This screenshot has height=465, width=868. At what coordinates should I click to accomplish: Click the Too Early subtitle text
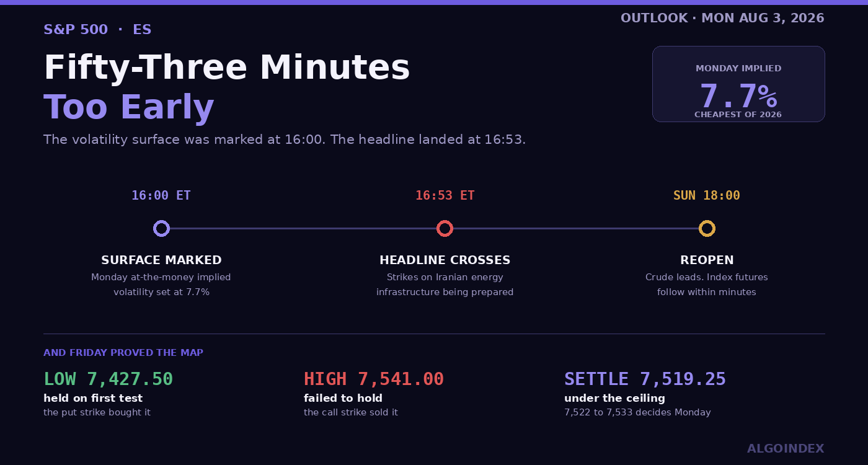point(128,107)
